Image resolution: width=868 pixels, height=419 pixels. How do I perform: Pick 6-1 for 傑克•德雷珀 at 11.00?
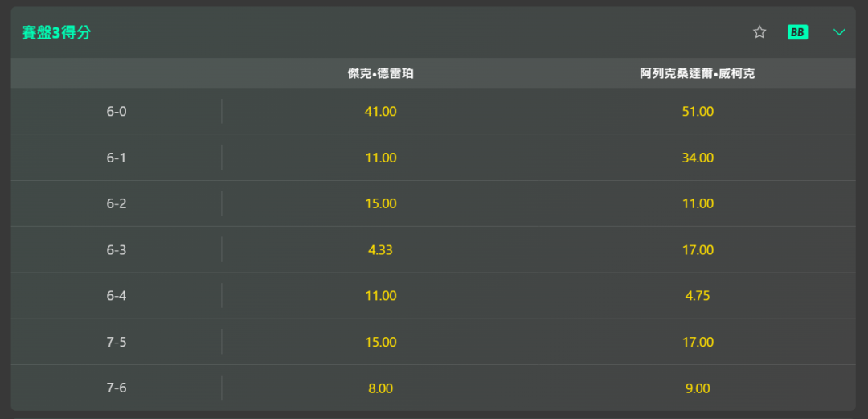point(380,158)
